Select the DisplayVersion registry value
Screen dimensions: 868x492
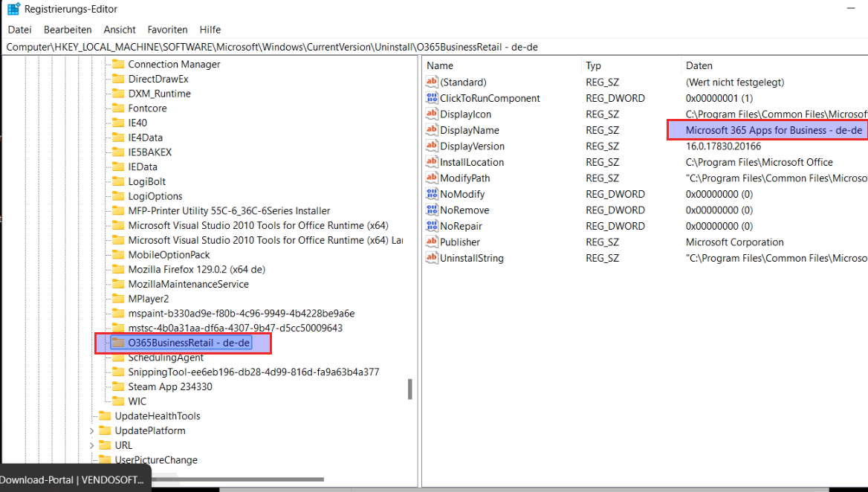point(472,146)
